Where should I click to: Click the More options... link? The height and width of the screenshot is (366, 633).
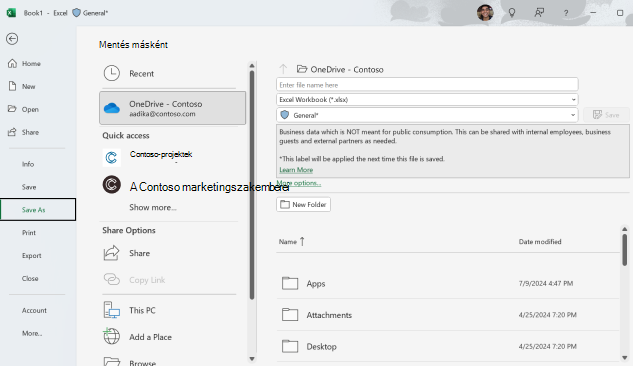[x=299, y=183]
